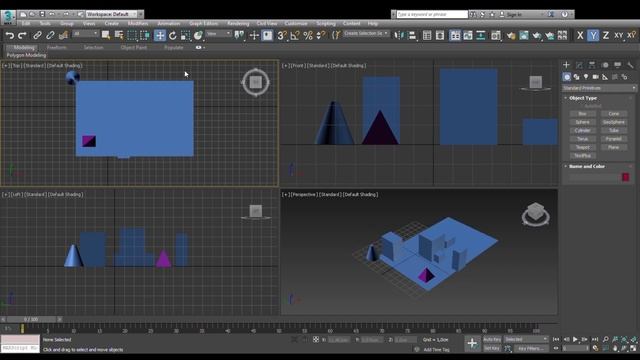
Task: Activate the Select and Link tool
Action: click(37, 36)
